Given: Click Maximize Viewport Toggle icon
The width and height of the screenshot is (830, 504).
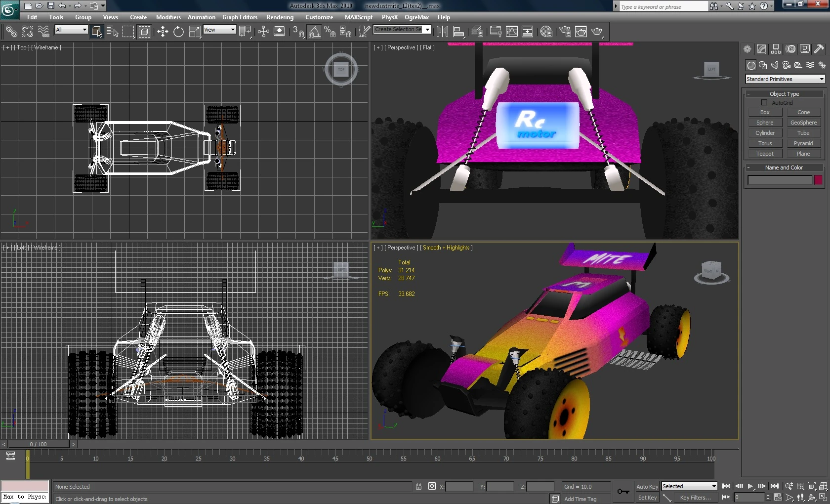Looking at the screenshot, I should click(x=823, y=498).
